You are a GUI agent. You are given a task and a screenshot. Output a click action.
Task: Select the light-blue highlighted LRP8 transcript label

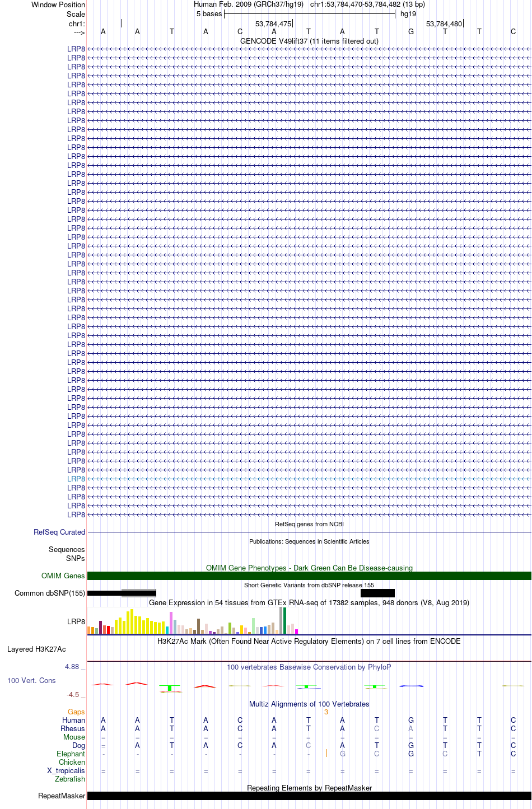[76, 479]
